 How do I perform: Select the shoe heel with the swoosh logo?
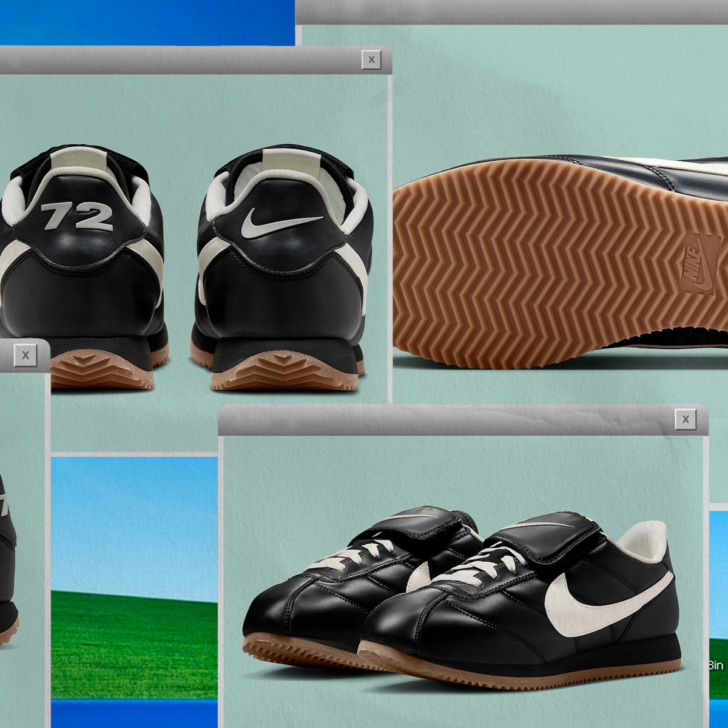282,267
